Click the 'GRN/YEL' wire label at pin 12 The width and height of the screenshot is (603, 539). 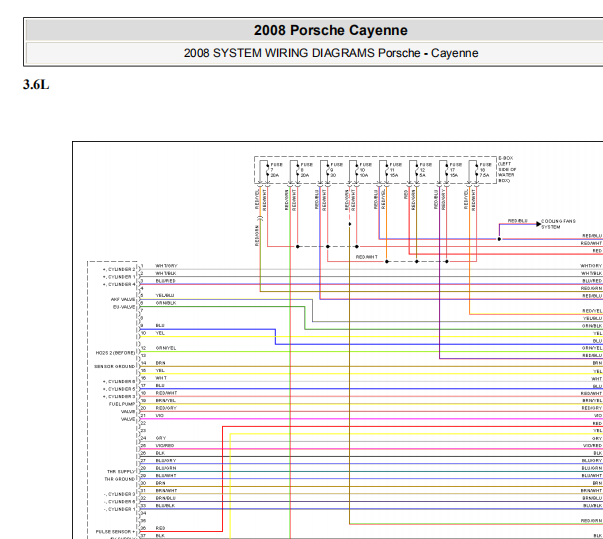tap(166, 348)
